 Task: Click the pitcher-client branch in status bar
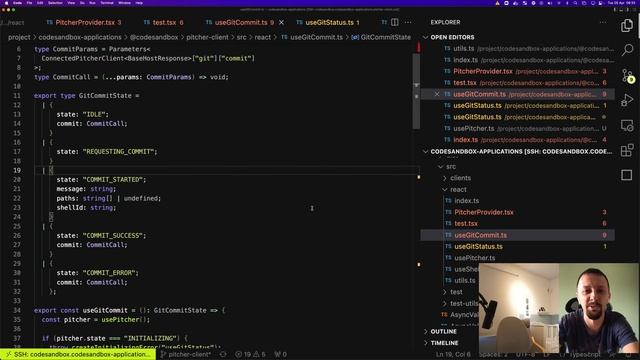click(186, 354)
